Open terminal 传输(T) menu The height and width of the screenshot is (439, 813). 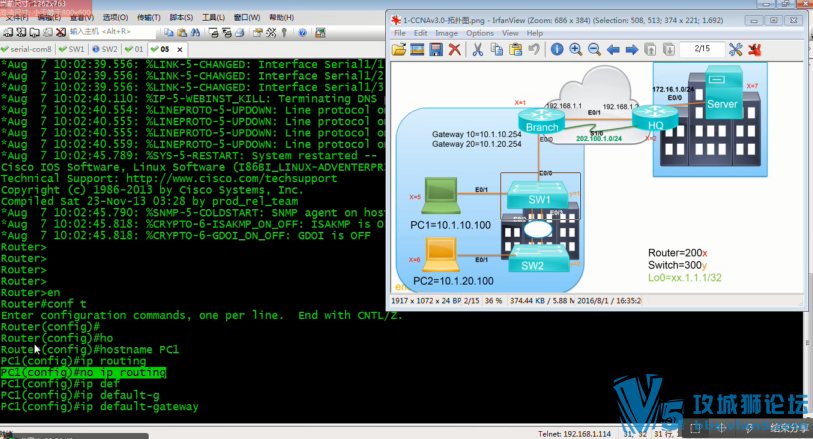(149, 18)
